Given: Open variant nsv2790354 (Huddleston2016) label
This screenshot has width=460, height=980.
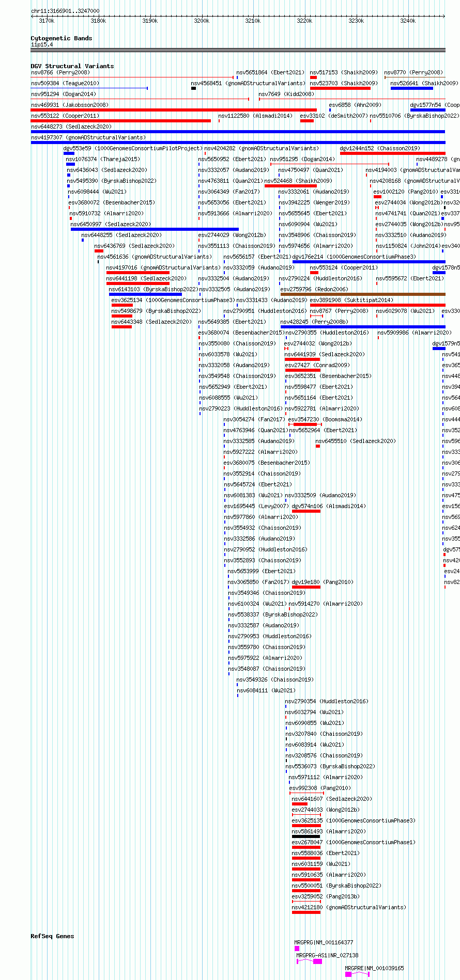Looking at the screenshot, I should coord(327,701).
